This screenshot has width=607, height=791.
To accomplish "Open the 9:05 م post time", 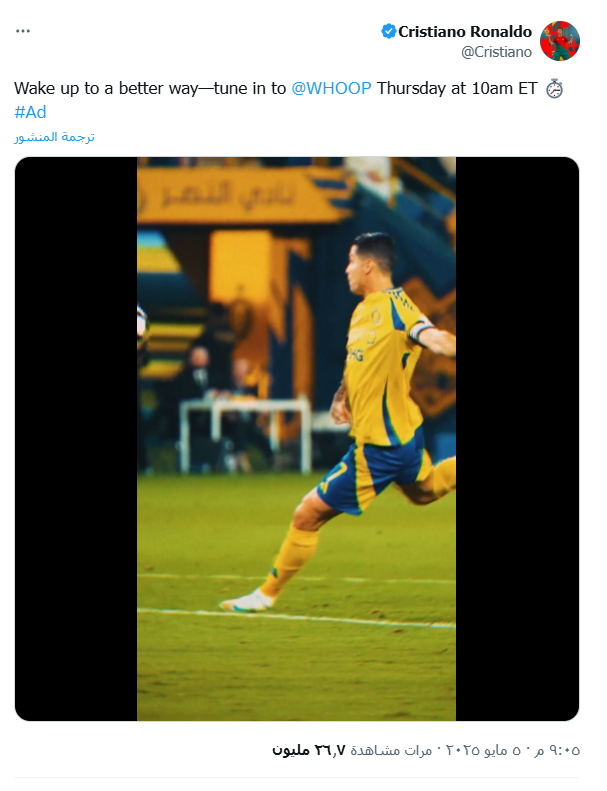I will 556,750.
